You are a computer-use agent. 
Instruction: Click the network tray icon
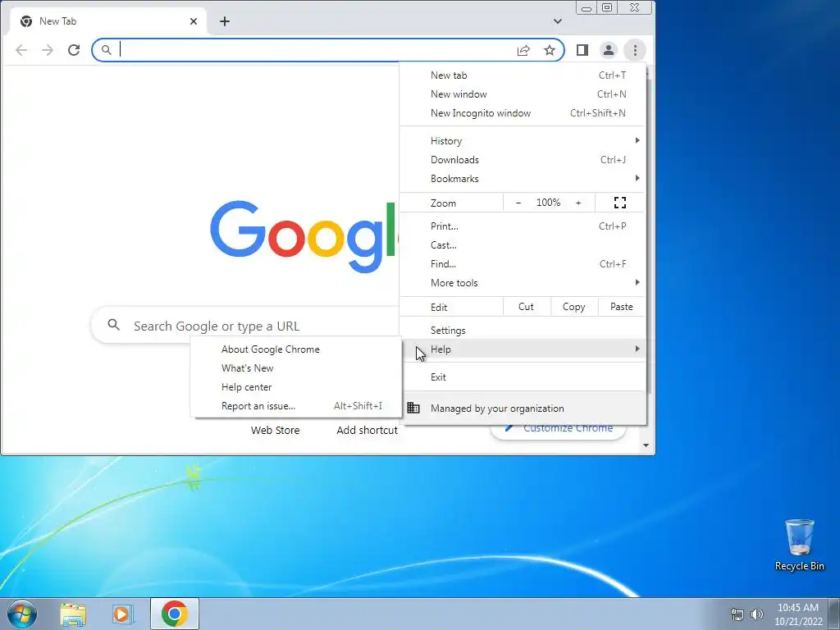click(737, 614)
